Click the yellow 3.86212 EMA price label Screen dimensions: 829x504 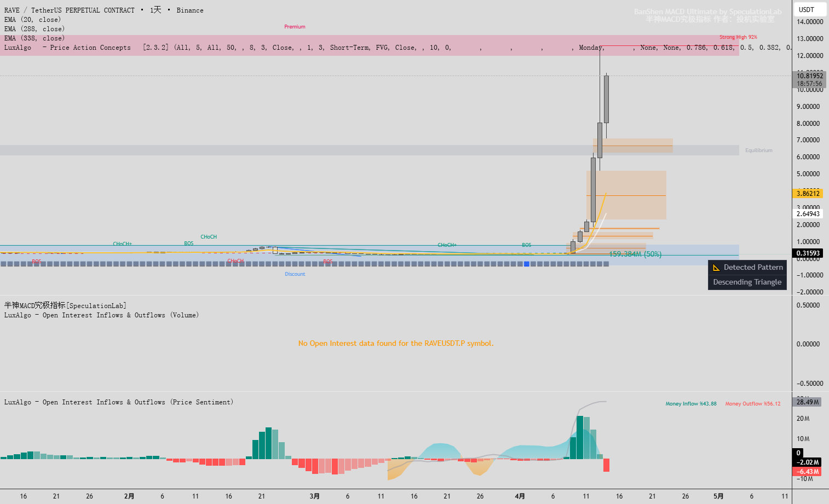(x=808, y=194)
